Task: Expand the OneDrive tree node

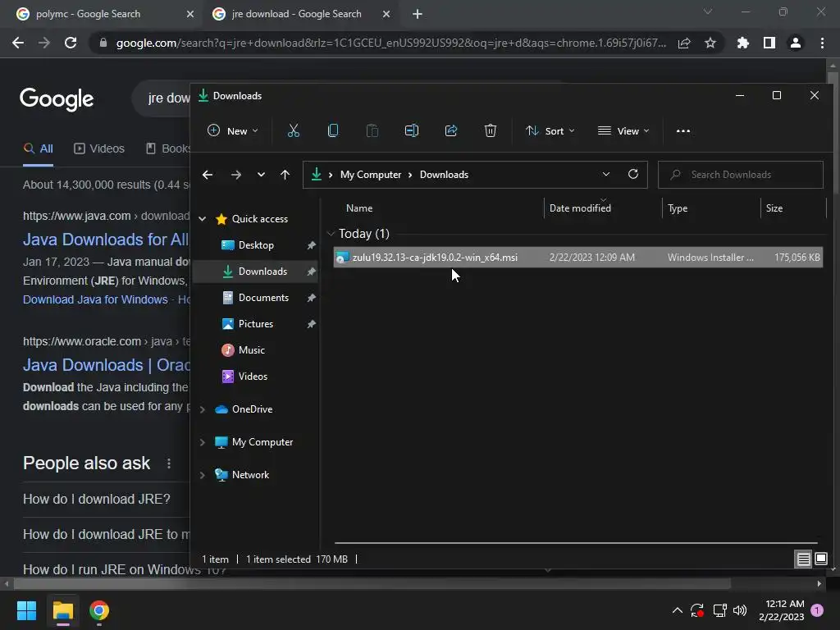Action: (202, 409)
